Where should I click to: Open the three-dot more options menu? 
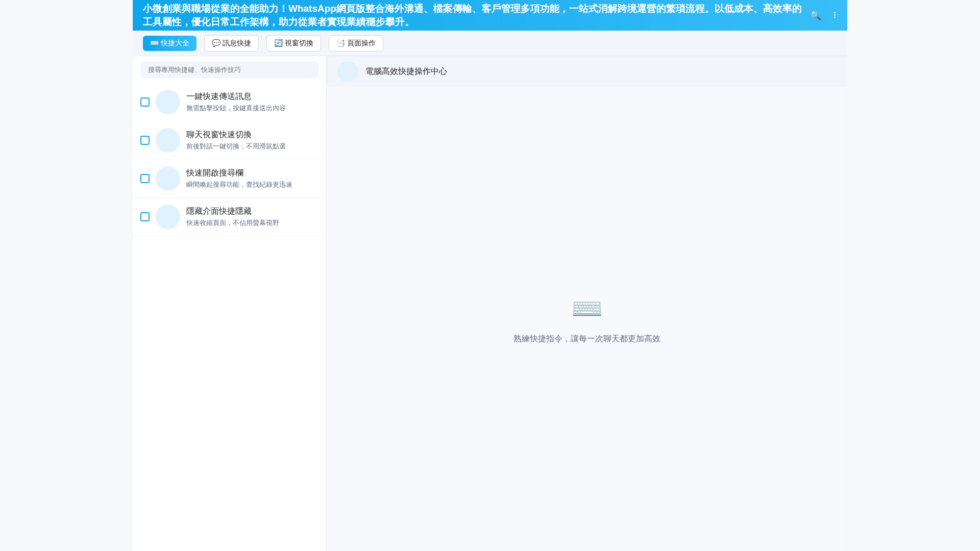point(835,15)
